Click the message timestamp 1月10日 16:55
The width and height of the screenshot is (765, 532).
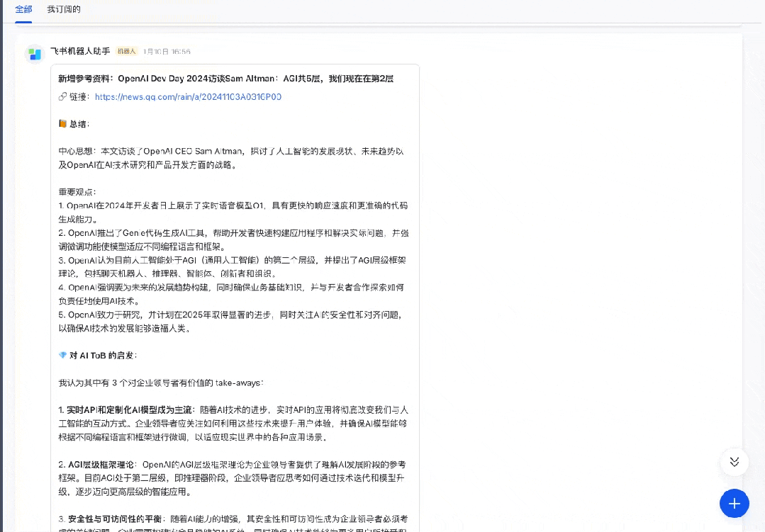tap(167, 52)
